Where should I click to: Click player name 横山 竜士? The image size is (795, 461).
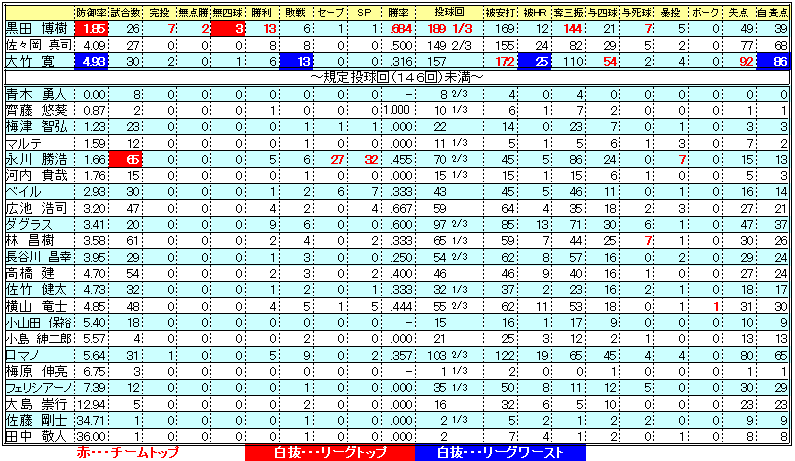click(x=38, y=305)
